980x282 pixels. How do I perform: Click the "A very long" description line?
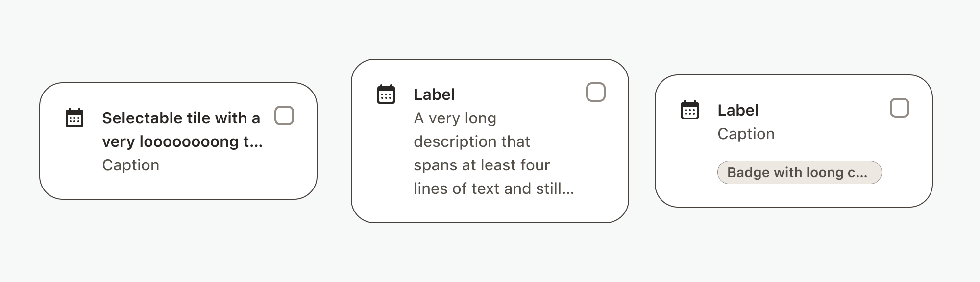coord(455,118)
